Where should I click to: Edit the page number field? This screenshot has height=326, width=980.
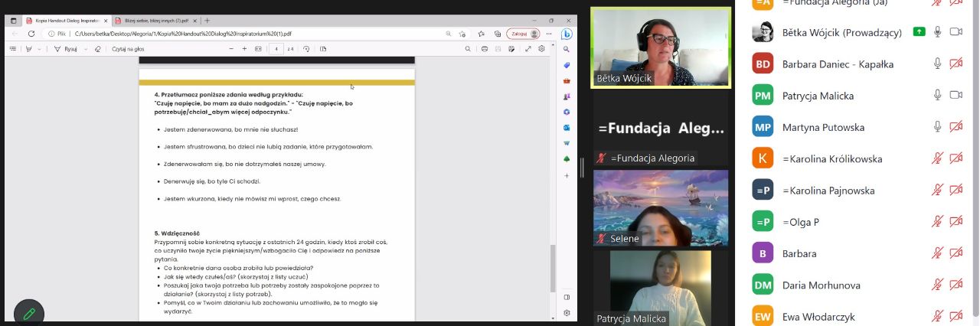[x=276, y=48]
